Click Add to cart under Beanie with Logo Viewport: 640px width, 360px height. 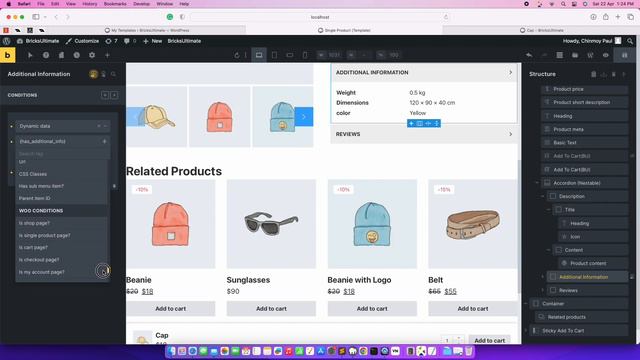[372, 309]
